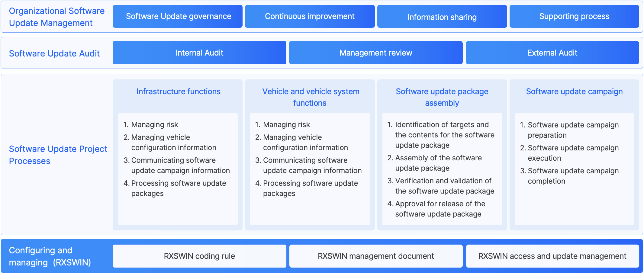Click the Software Update governance box
Image resolution: width=644 pixels, height=273 pixels.
[x=178, y=16]
